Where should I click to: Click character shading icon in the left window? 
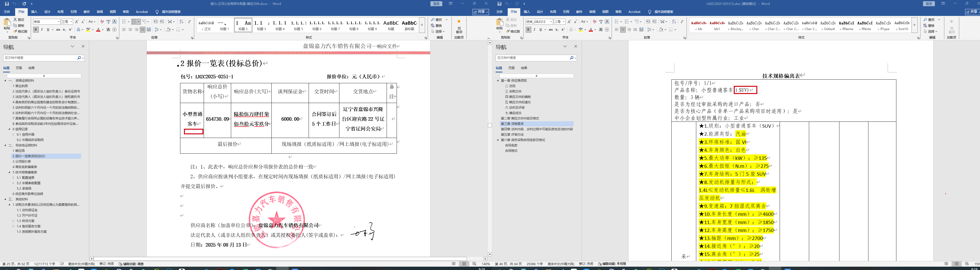[108, 30]
